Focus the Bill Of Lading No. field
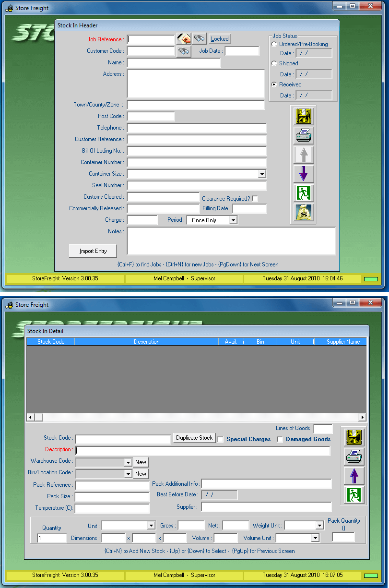Screen dimensions: 389x588 point(197,151)
